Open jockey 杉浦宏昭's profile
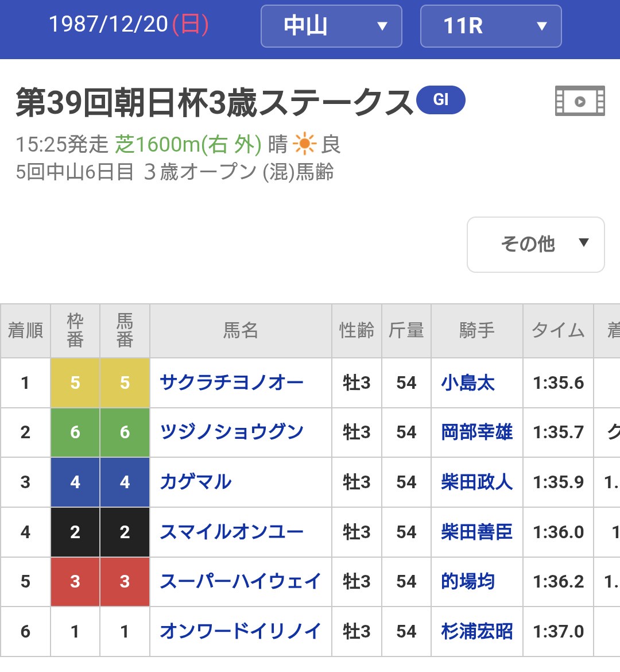 (x=476, y=631)
